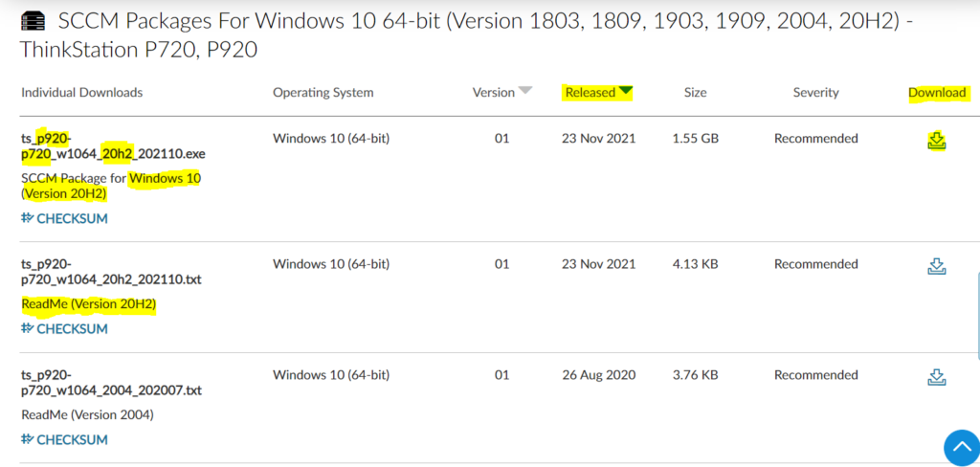Download the 20H2 ReadMe txt file
The image size is (980, 467).
pos(936,266)
